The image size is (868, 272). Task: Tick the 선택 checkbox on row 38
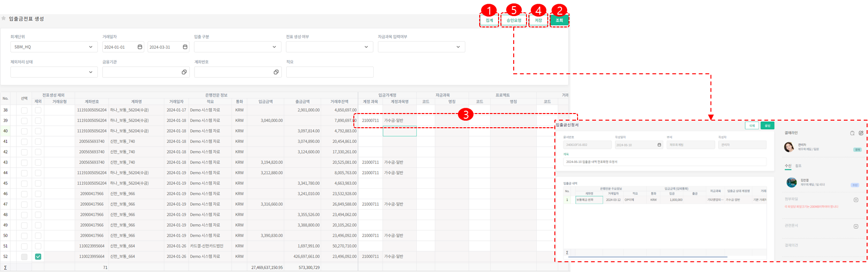click(x=24, y=110)
